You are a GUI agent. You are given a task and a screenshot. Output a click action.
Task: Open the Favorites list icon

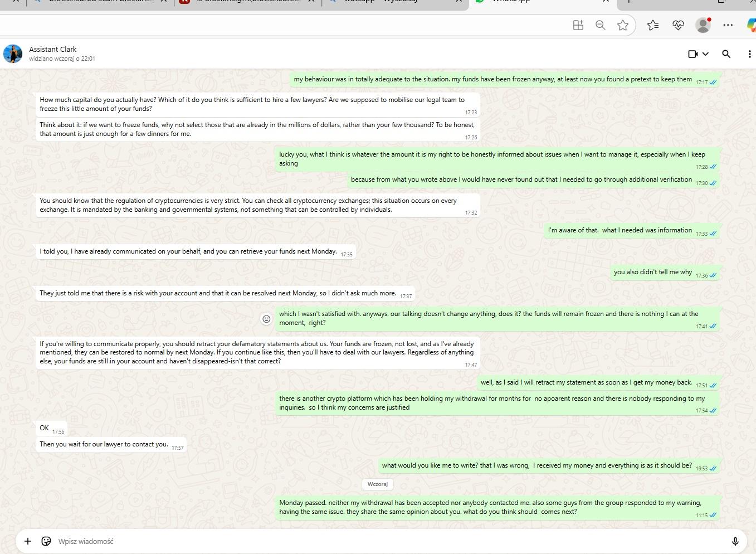pos(653,25)
